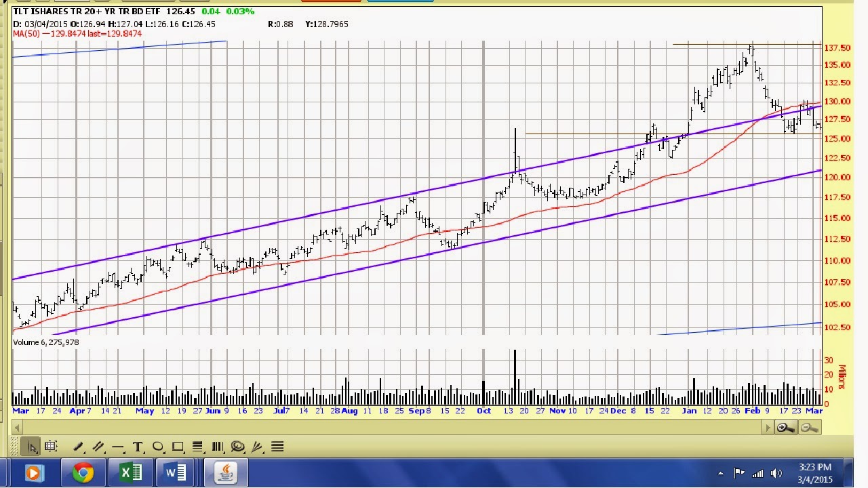Open Word from the taskbar
868x488 pixels.
click(176, 472)
